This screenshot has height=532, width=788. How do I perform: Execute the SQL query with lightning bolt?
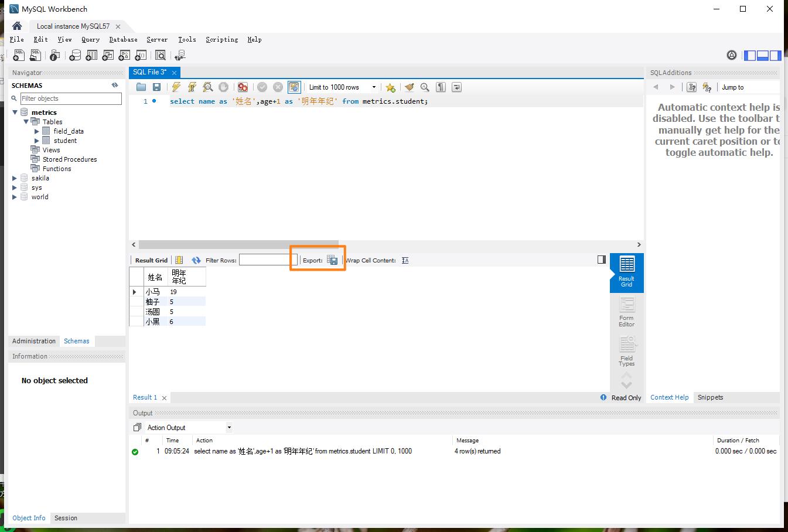[176, 87]
